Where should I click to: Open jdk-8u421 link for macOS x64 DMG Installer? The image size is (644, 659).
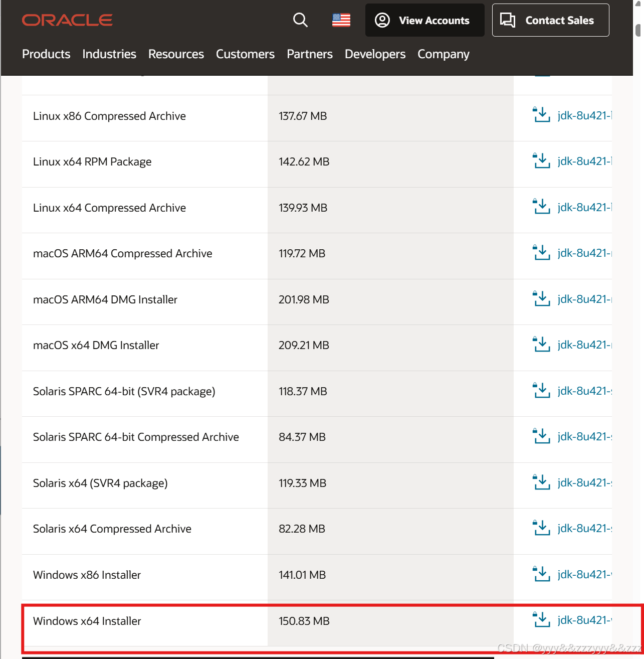[x=585, y=345]
